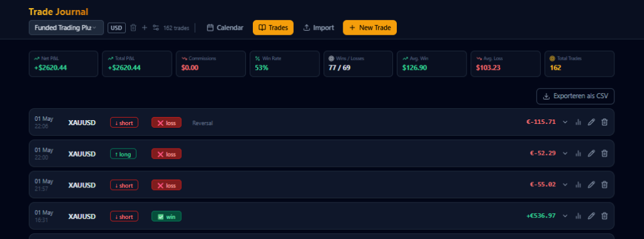
Task: Click the 162 trades count label
Action: pos(176,28)
